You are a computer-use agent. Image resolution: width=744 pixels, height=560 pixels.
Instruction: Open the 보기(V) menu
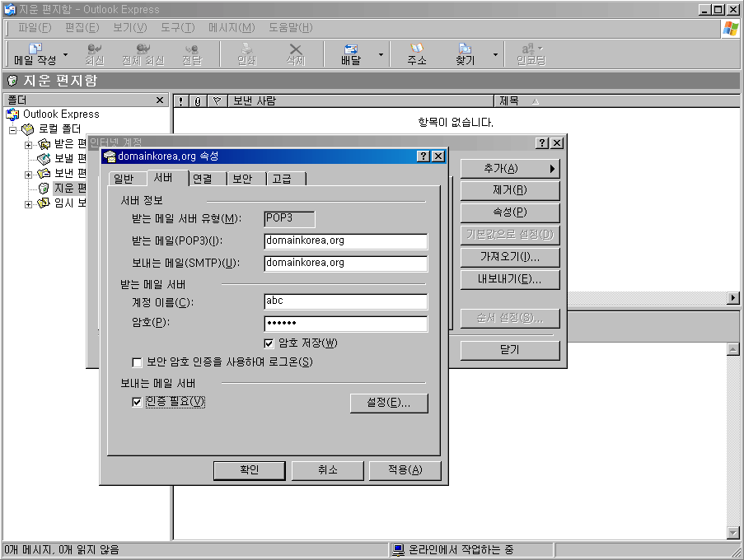129,28
